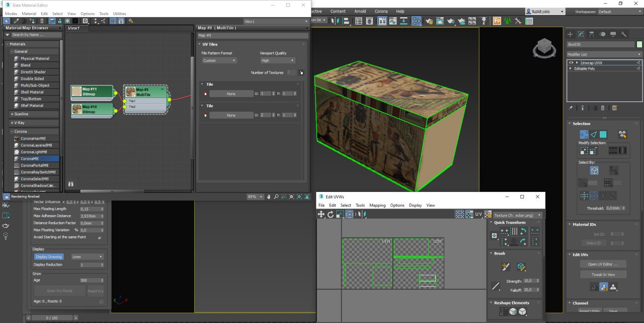Toggle Z axis button in Select By
This screenshot has width=644, height=323.
coord(612,196)
